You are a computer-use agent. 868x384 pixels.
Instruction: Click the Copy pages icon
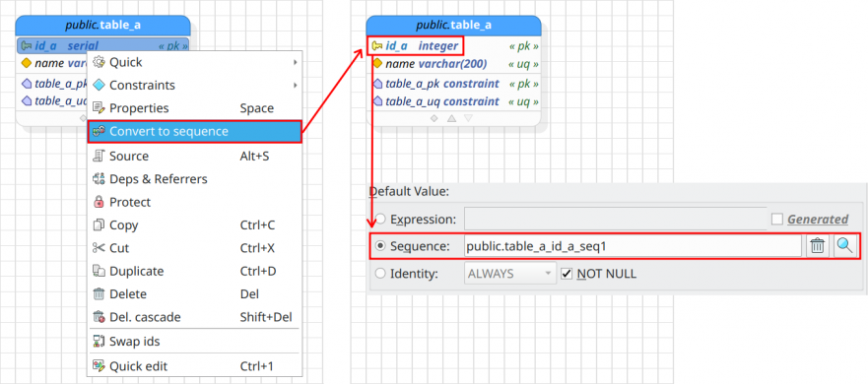tap(99, 225)
